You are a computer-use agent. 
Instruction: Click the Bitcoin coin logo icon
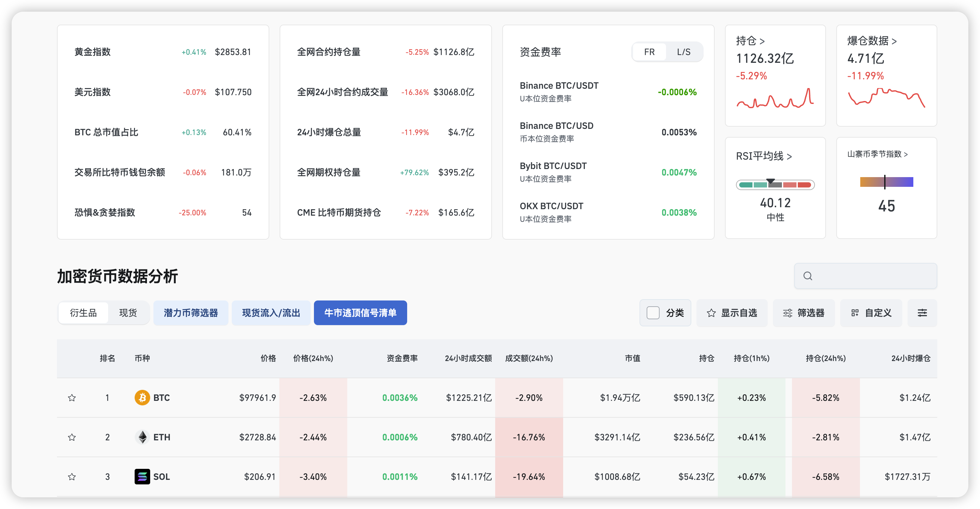pos(142,398)
